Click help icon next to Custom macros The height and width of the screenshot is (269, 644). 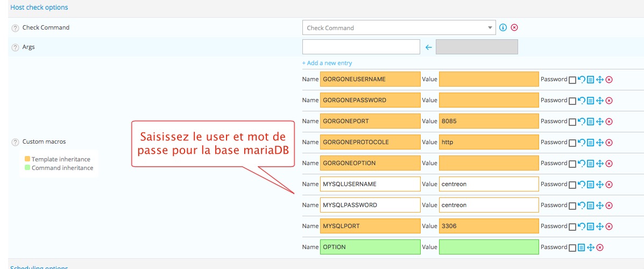[15, 142]
